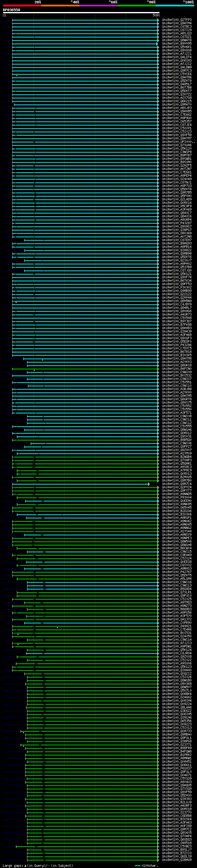
Task: Open the UniRef100_C6TBC3 hit label
Action: click(176, 26)
